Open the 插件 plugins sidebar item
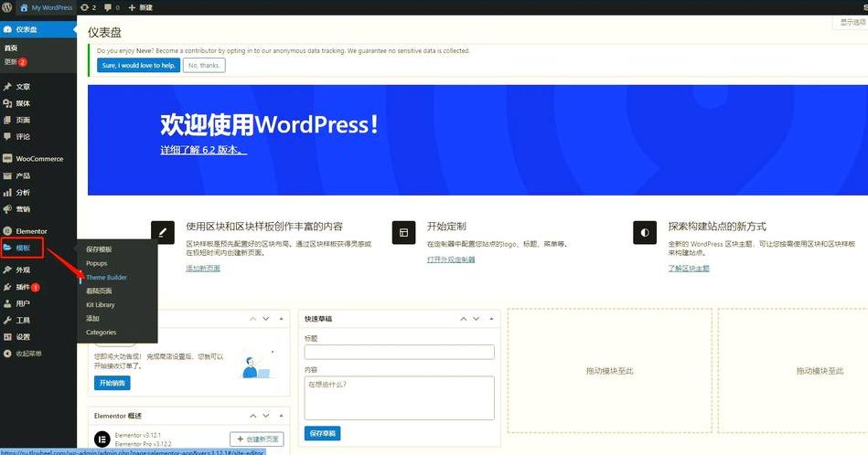The height and width of the screenshot is (455, 868). 38,287
